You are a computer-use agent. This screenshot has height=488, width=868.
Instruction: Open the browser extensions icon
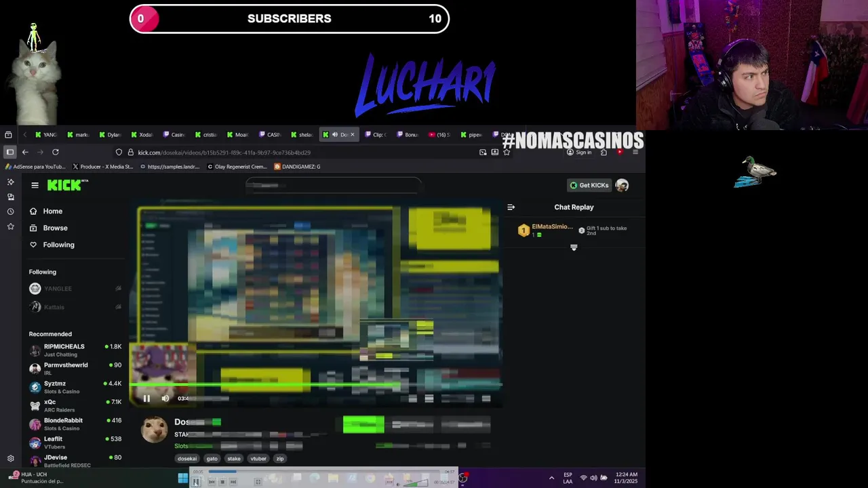click(x=604, y=152)
